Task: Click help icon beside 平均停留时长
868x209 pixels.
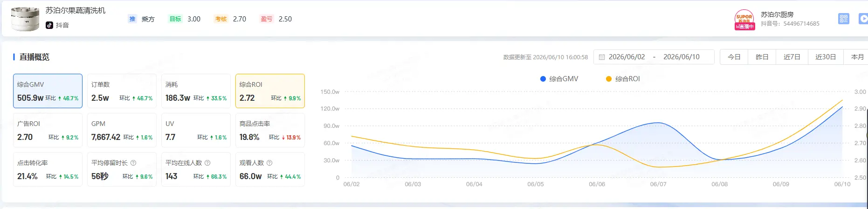Action: pos(133,163)
